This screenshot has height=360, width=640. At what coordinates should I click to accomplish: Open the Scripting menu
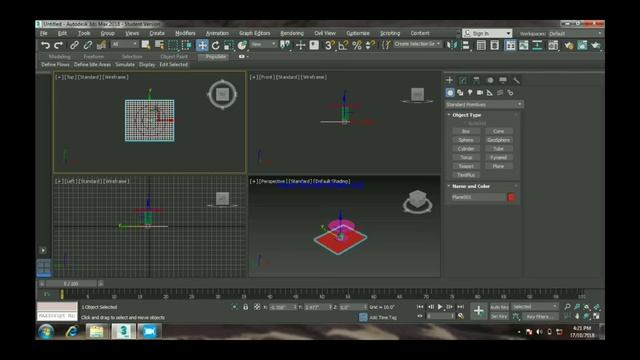[x=390, y=33]
